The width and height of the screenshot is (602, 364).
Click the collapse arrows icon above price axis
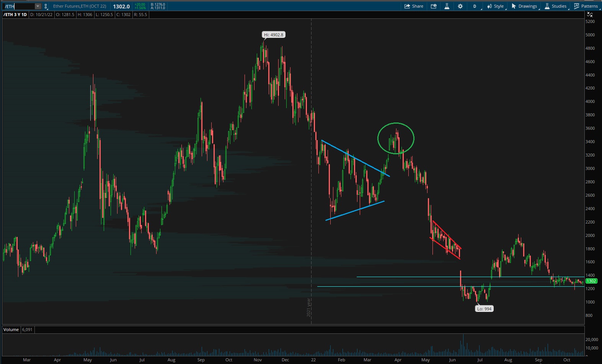coord(590,15)
